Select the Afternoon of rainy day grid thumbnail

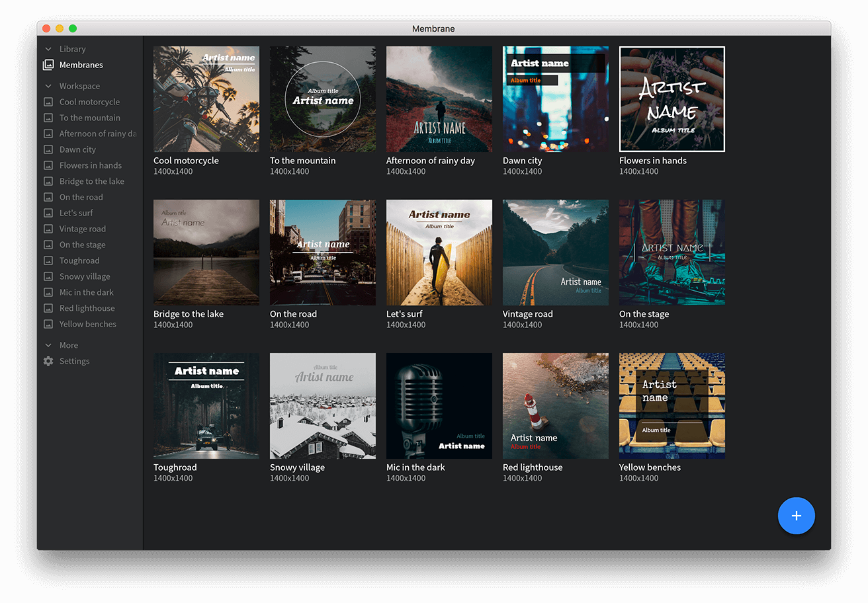point(439,99)
